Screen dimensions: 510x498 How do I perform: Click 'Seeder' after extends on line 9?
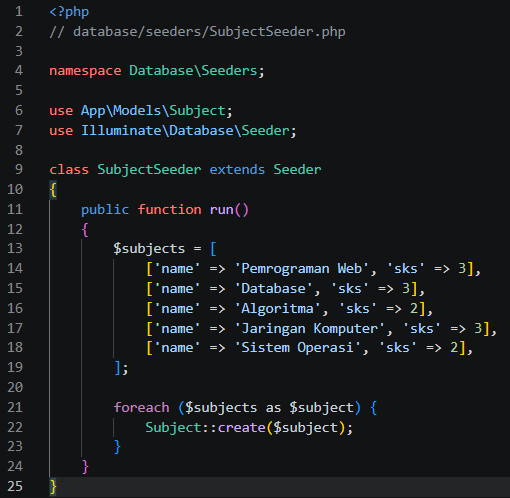[297, 169]
